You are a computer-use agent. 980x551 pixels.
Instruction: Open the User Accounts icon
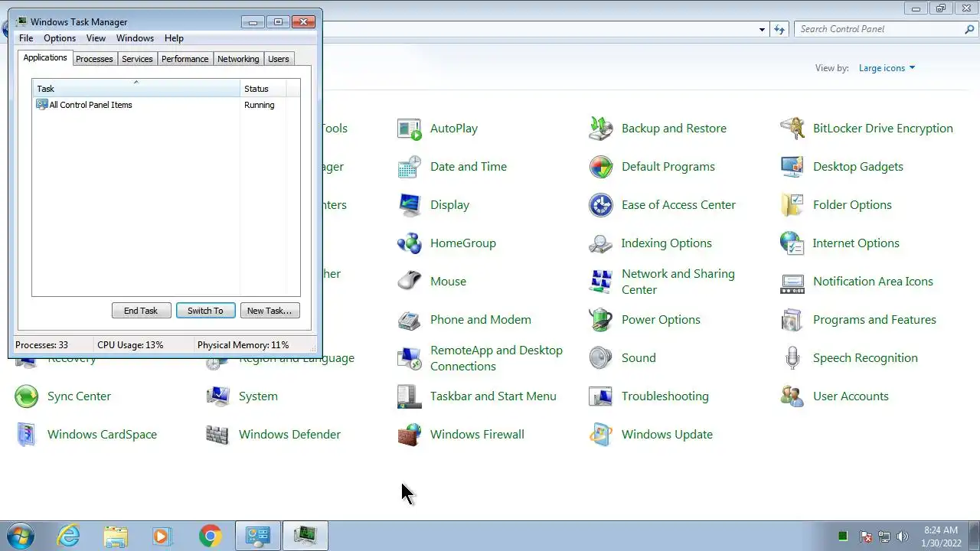pos(792,396)
